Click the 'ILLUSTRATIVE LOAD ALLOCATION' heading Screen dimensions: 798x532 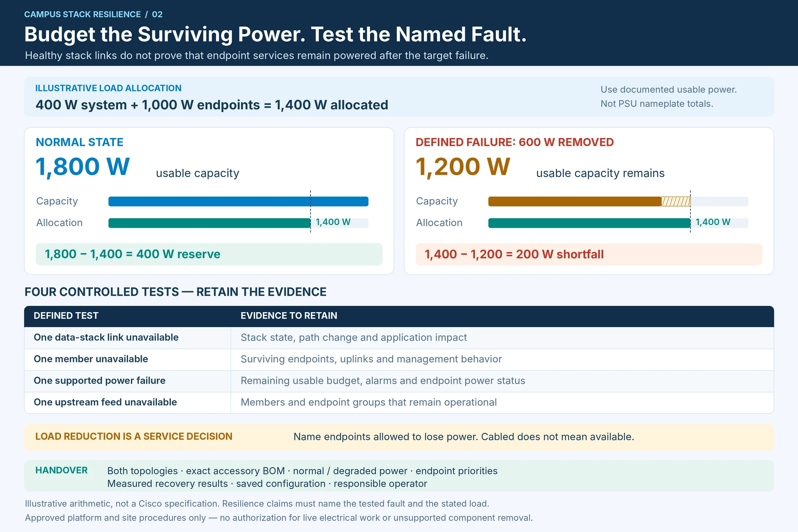pos(108,88)
